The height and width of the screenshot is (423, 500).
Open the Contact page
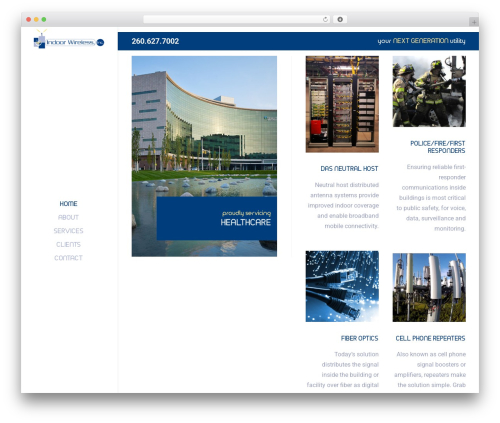(x=68, y=258)
